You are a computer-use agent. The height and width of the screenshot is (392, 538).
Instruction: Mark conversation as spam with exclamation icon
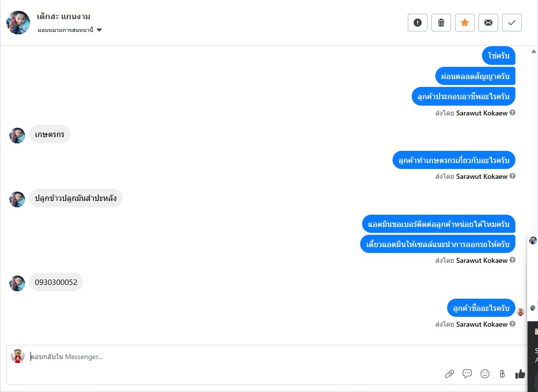417,23
